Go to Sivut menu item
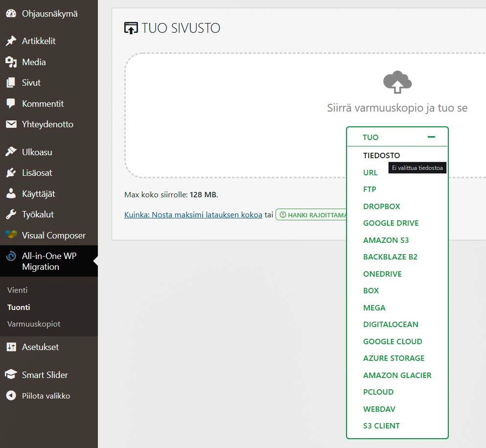 (49, 83)
